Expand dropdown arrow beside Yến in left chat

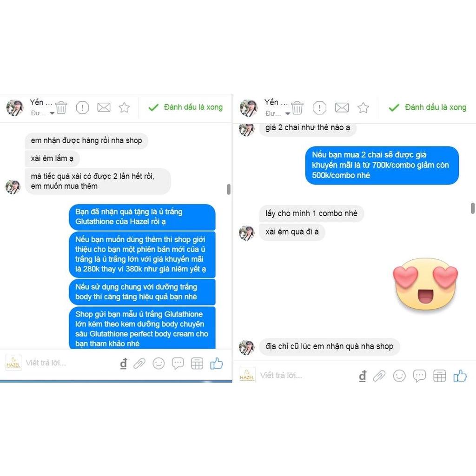coord(52,113)
